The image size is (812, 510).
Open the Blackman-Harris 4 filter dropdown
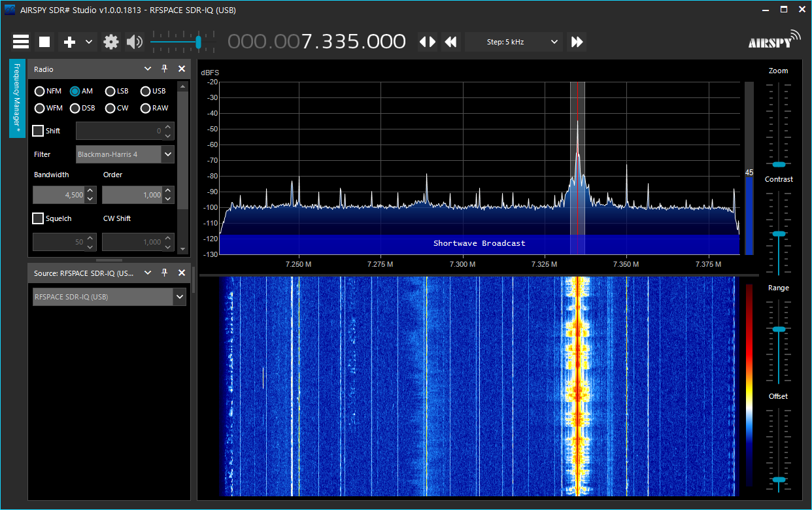coord(125,154)
